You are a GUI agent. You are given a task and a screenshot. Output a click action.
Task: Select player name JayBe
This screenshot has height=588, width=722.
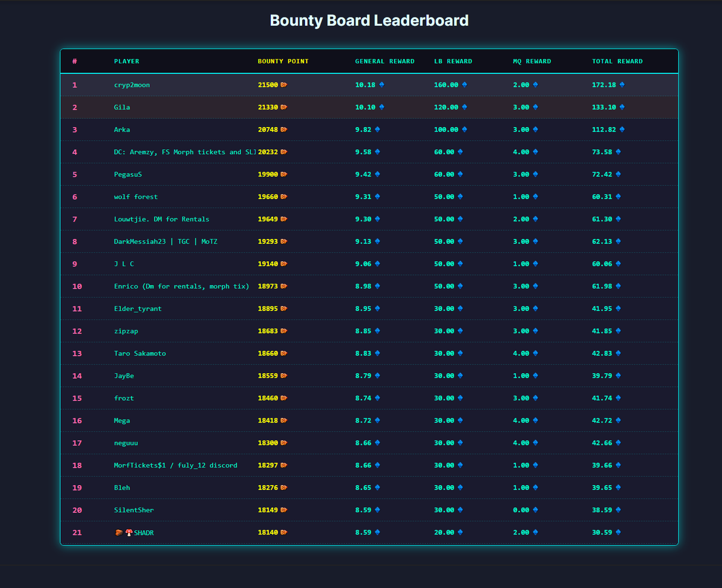tap(124, 376)
